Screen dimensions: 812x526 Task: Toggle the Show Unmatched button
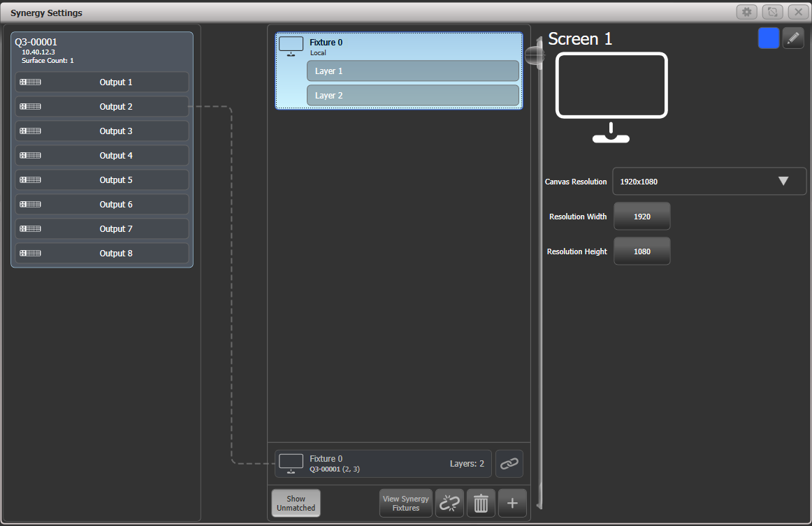pyautogui.click(x=296, y=503)
